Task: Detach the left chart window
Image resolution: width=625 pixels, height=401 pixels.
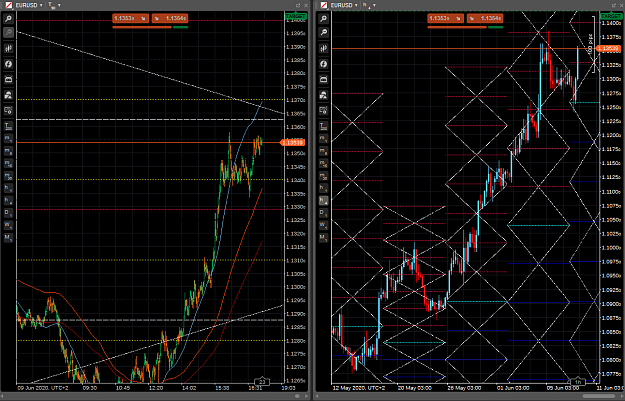Action: (298, 5)
